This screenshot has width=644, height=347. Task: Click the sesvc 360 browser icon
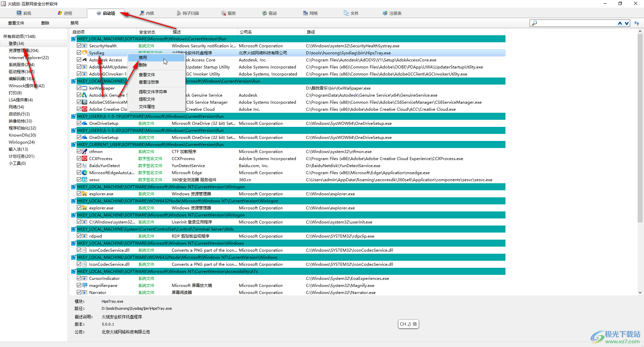[85, 180]
